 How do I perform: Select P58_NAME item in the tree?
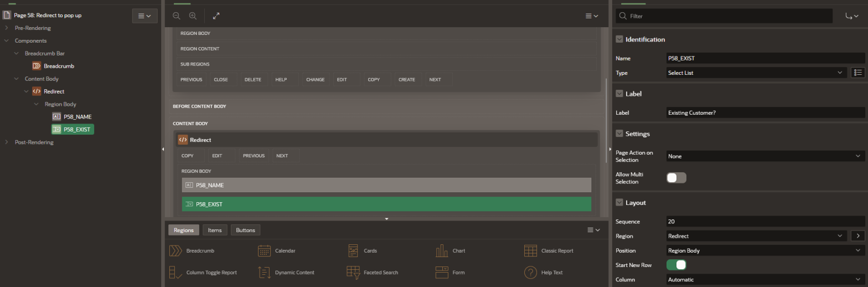tap(77, 116)
